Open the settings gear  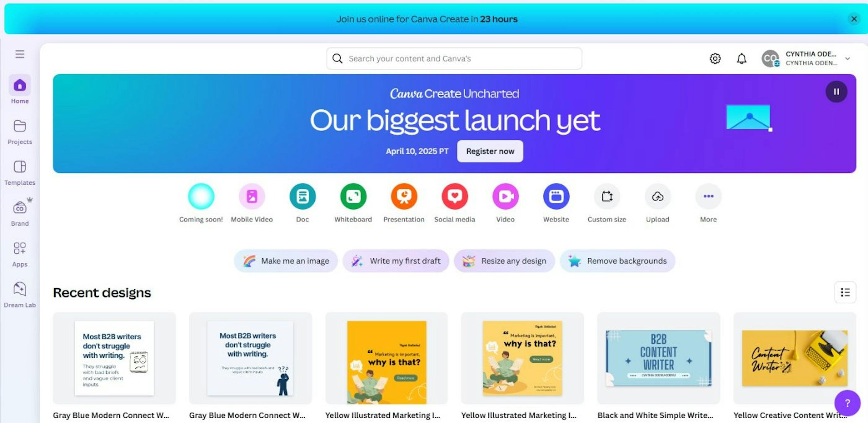715,59
